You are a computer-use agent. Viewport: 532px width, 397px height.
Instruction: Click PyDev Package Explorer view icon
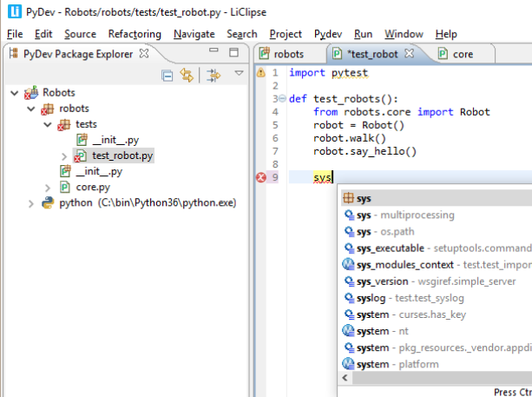(14, 53)
